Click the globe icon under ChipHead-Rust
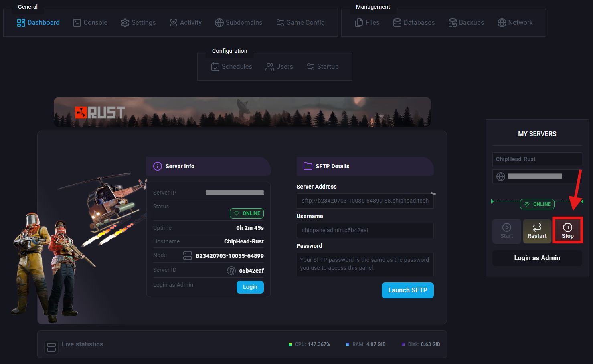The image size is (593, 364). pyautogui.click(x=501, y=177)
